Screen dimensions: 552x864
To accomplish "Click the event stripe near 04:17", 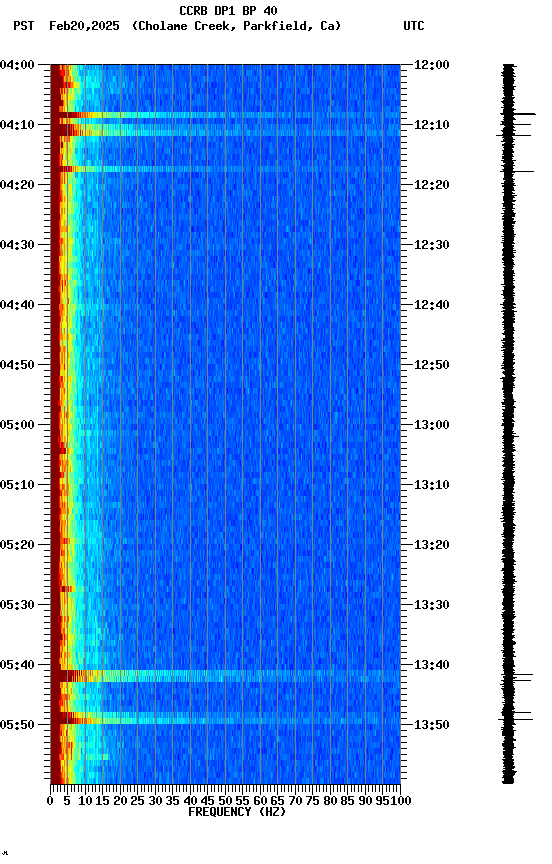I will pos(225,169).
